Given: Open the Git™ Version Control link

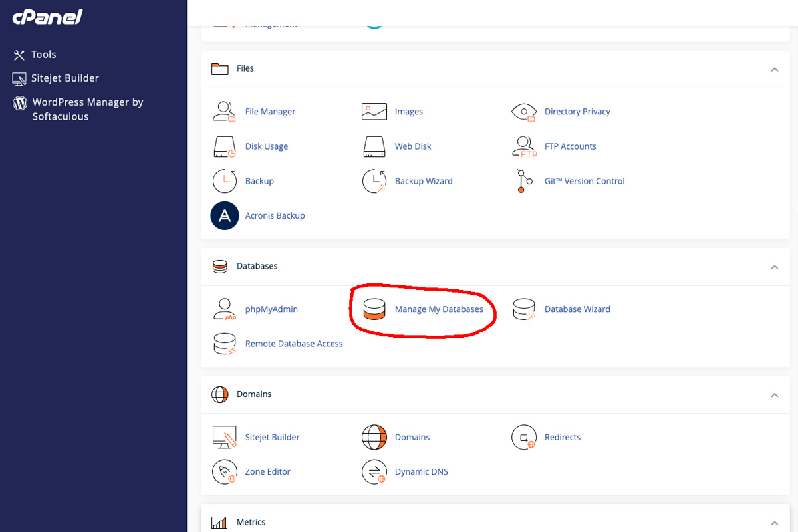Looking at the screenshot, I should 585,181.
